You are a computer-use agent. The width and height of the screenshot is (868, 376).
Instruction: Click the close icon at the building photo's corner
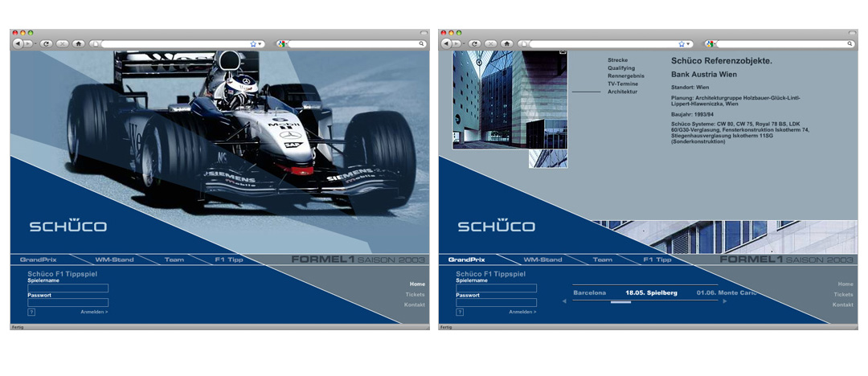(563, 51)
